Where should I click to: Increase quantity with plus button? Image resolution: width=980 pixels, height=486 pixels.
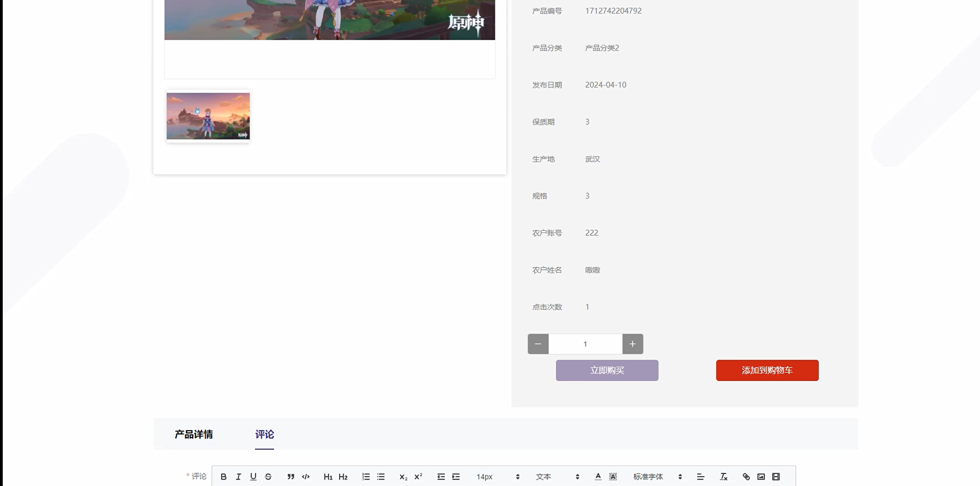coord(633,344)
